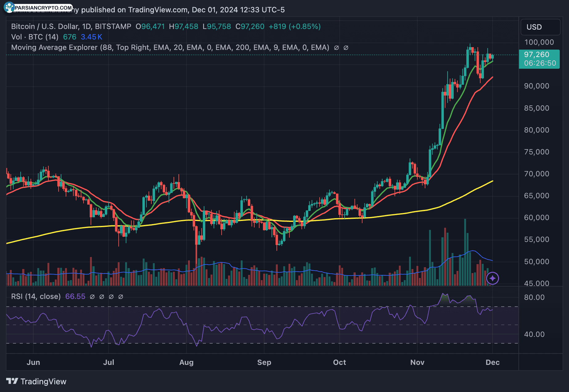569x392 pixels.
Task: Click the second ∅ symbol after Moving Average Explorer
Action: tap(346, 48)
